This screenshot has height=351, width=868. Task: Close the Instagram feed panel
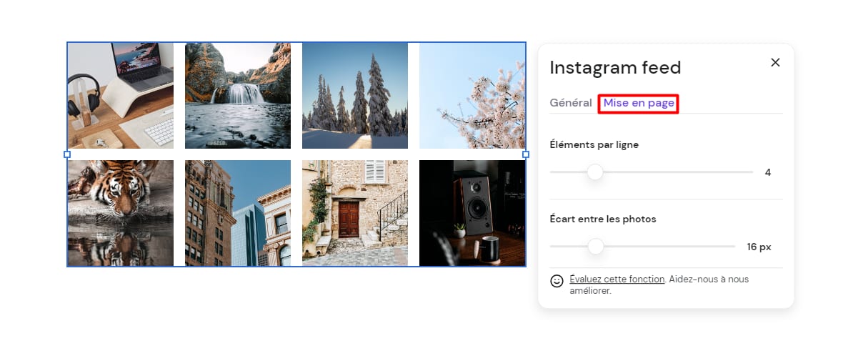775,62
